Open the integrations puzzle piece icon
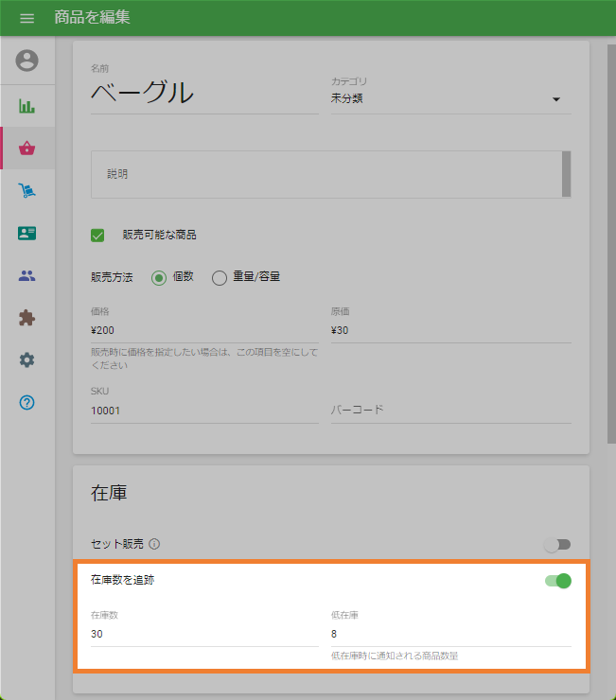 click(x=26, y=318)
